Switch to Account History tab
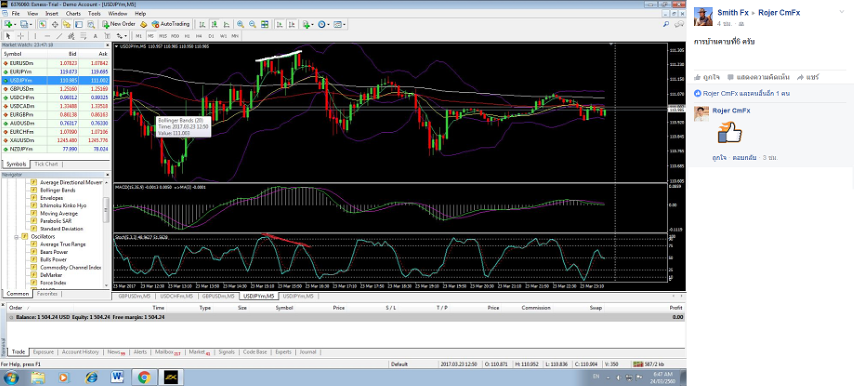The height and width of the screenshot is (386, 854). click(80, 352)
